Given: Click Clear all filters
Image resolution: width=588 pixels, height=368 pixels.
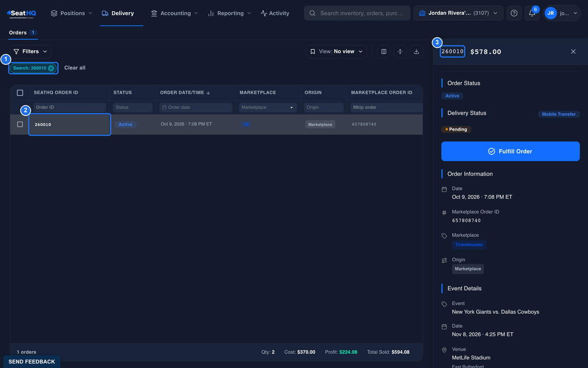Looking at the screenshot, I should pos(75,68).
